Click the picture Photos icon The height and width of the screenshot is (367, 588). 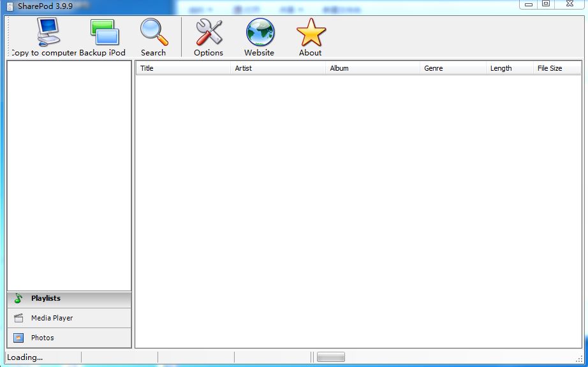[x=18, y=338]
